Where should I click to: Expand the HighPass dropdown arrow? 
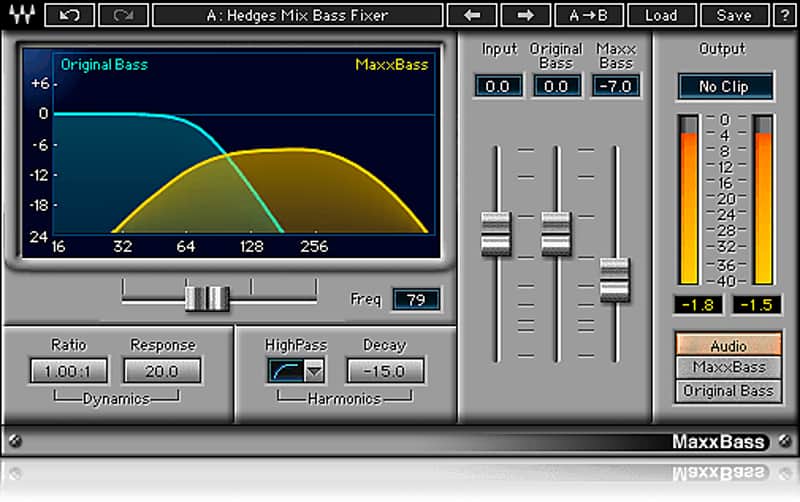314,371
